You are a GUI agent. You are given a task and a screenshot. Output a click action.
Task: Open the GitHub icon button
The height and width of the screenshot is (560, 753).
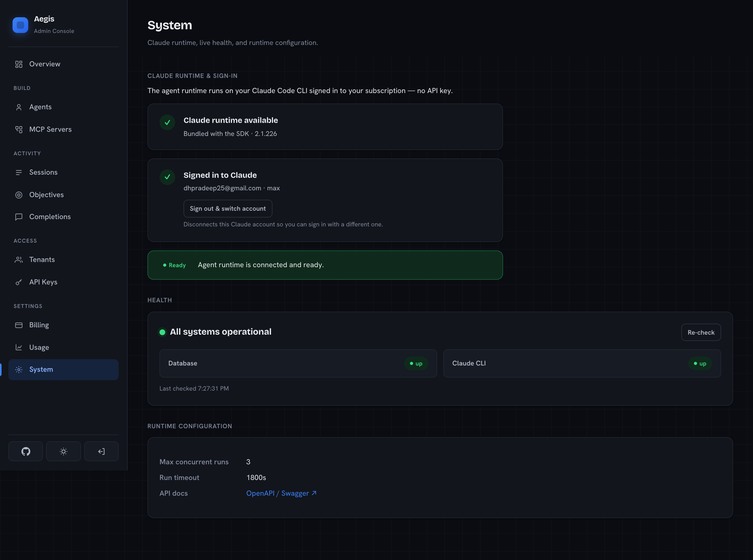25,451
